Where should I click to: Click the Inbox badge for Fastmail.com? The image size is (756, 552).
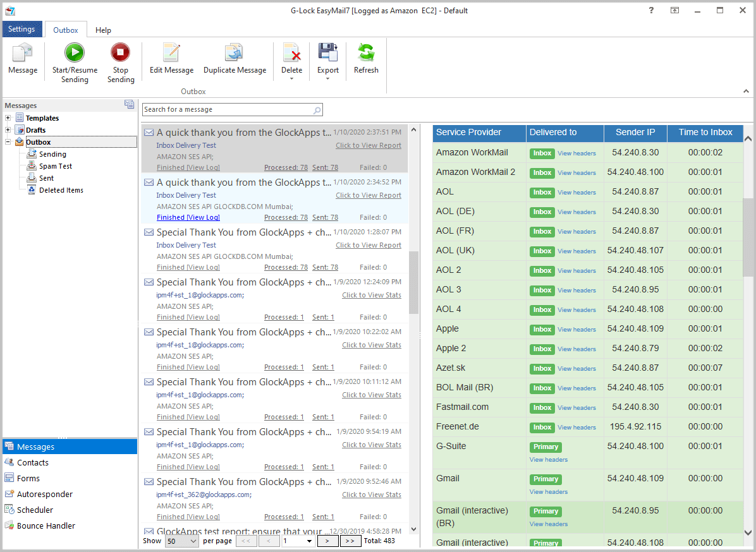click(x=542, y=407)
